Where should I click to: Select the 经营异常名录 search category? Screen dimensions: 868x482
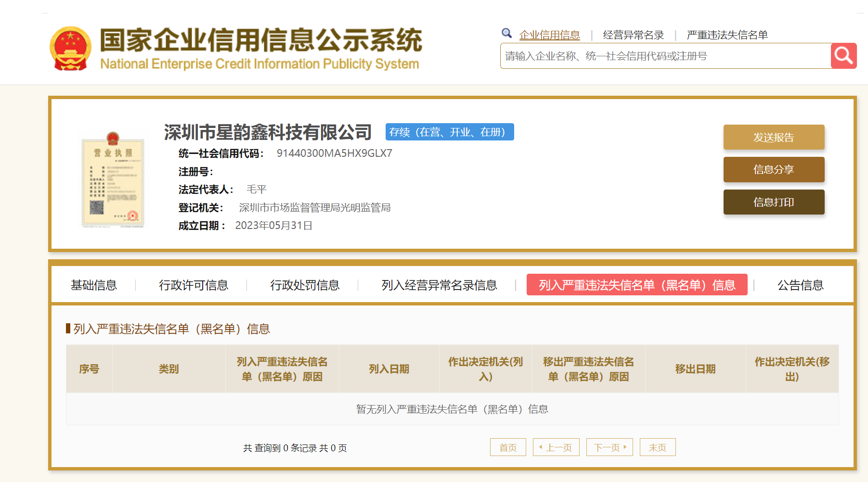pyautogui.click(x=633, y=35)
